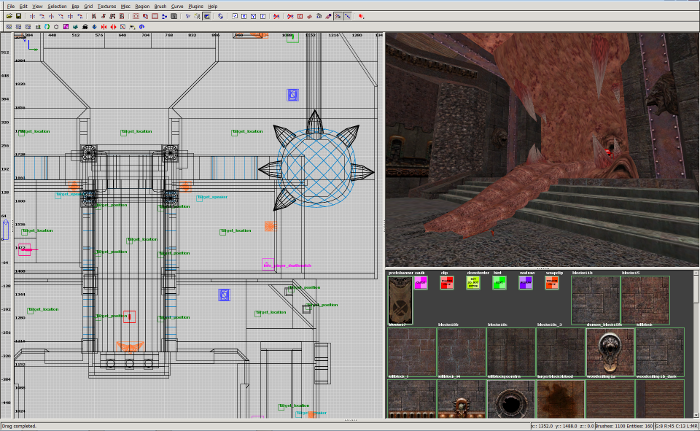The image size is (700, 431).
Task: Click the Select Complete Tall icon
Action: tap(94, 16)
